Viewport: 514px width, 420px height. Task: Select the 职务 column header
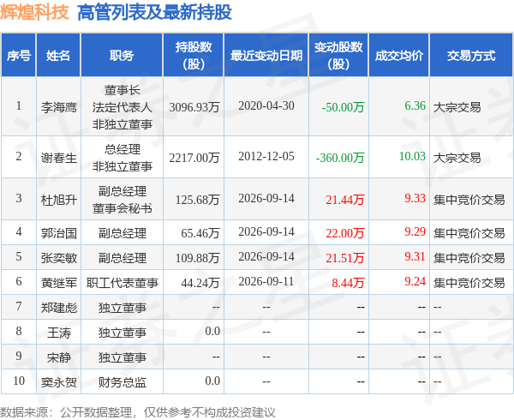click(x=122, y=55)
